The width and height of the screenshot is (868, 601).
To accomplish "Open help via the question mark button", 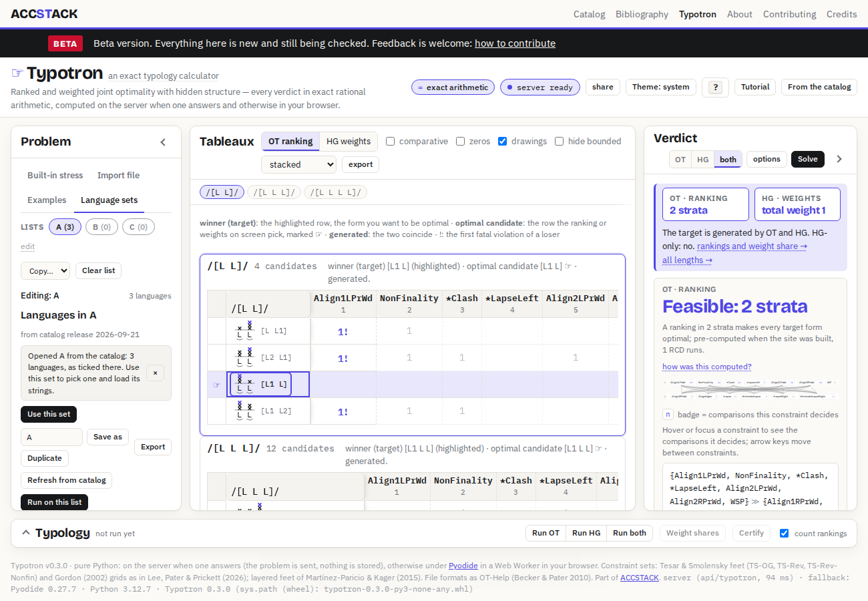I will (x=715, y=87).
